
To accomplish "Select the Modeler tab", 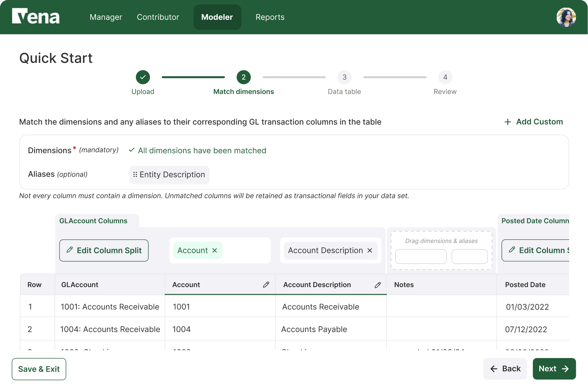I will click(x=217, y=17).
